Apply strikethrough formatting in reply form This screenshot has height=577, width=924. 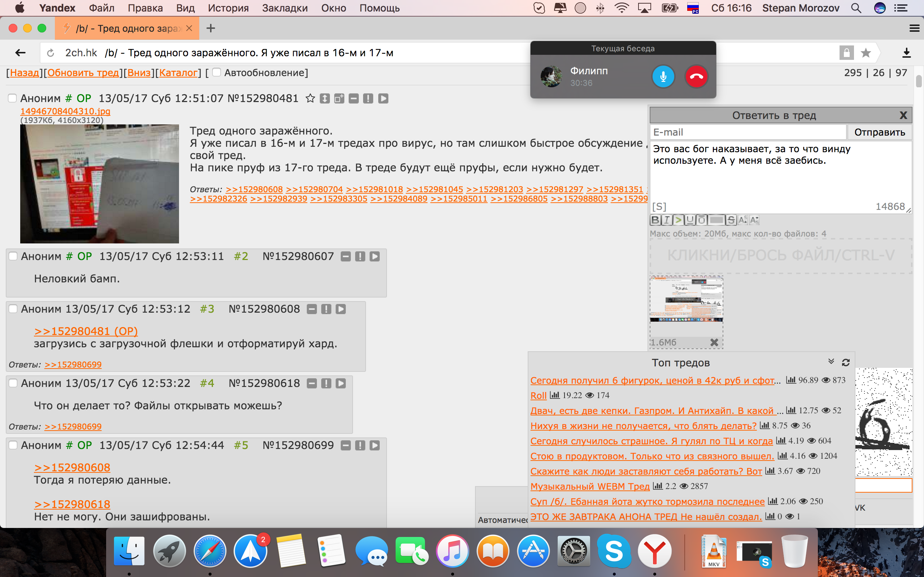(731, 220)
